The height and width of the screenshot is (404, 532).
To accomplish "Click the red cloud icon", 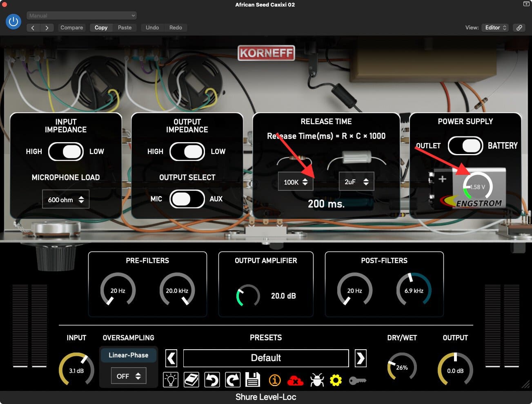I will tap(295, 381).
